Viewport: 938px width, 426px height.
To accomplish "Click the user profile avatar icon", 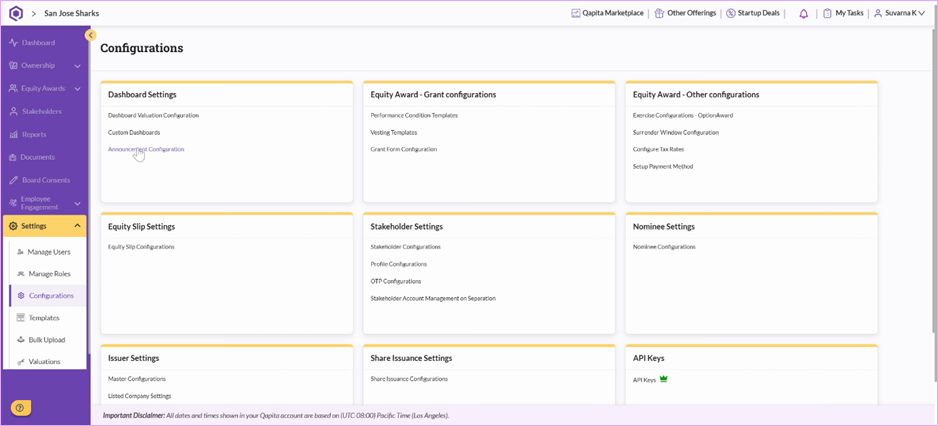I will [878, 13].
